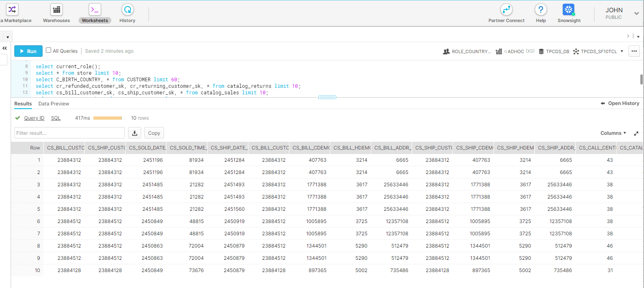Open Partner Connect

tap(506, 13)
